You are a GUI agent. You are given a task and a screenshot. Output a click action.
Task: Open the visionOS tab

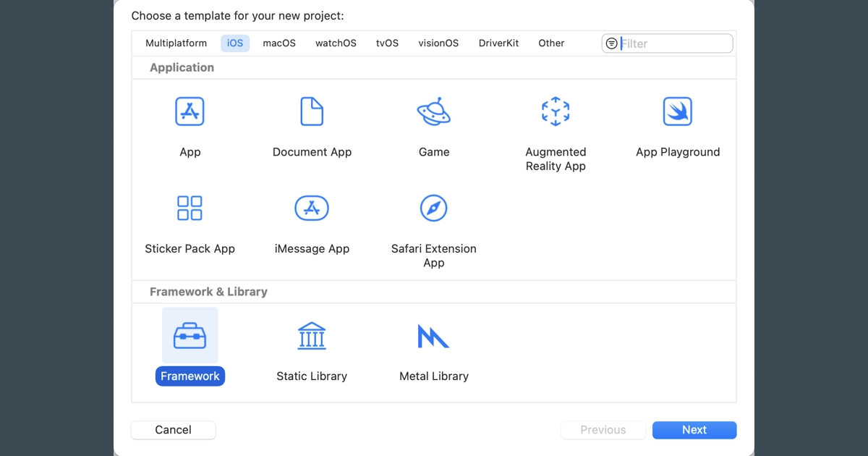point(438,43)
